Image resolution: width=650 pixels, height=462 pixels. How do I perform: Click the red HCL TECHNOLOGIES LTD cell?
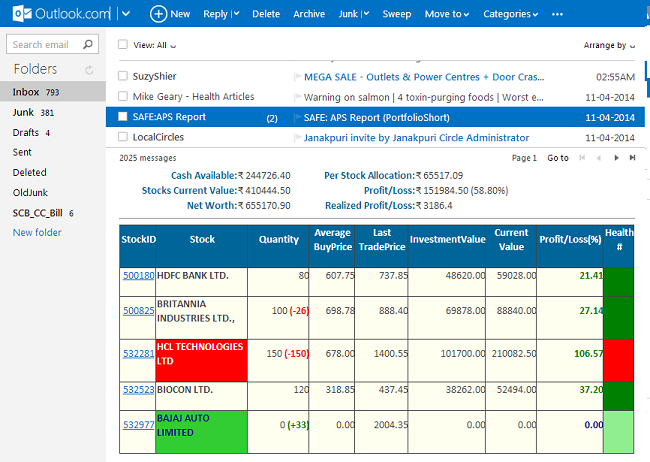(201, 360)
